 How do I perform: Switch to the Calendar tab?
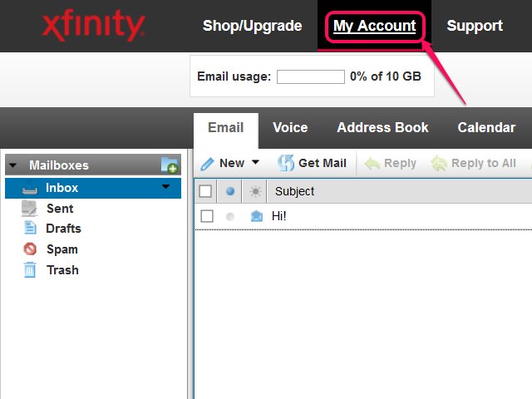(x=486, y=127)
